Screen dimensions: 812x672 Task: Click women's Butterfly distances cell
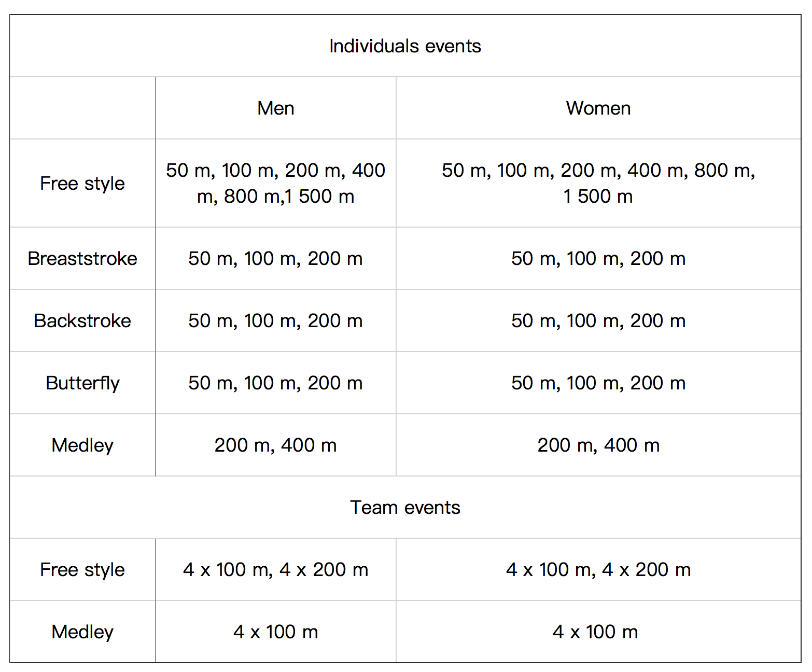tap(598, 383)
